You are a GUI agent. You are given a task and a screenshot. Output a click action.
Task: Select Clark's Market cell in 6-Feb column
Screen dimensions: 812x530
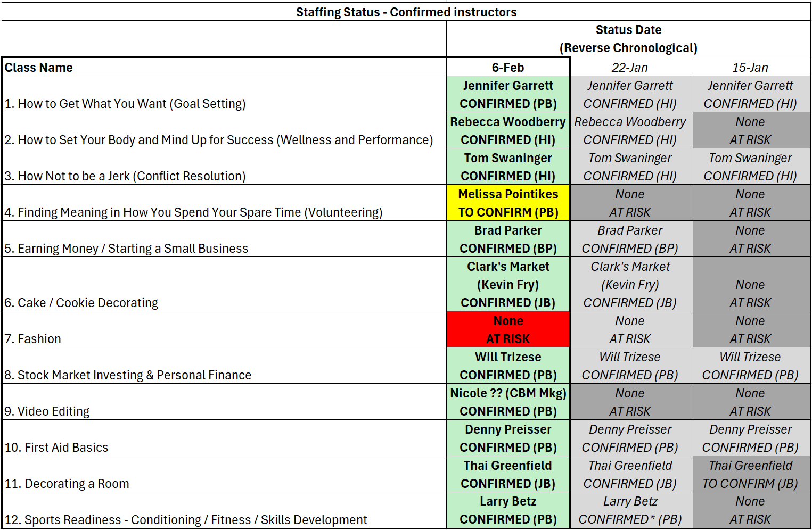[x=508, y=284]
